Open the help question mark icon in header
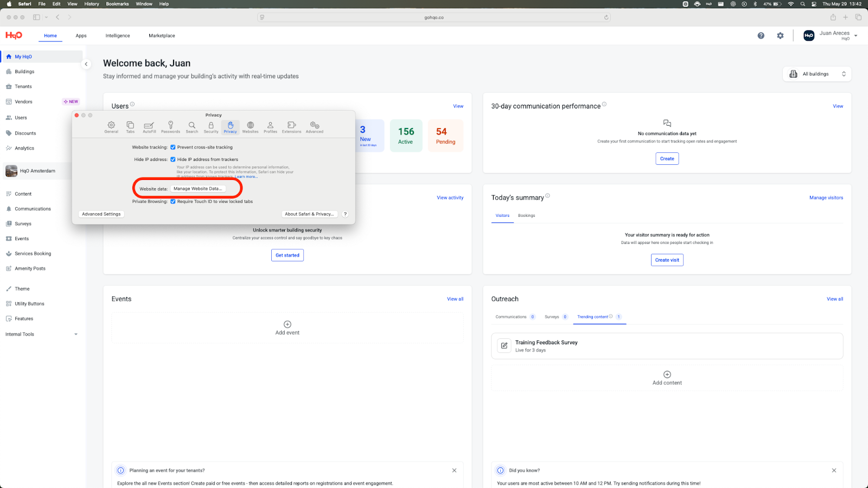Viewport: 868px width, 488px height. [761, 36]
